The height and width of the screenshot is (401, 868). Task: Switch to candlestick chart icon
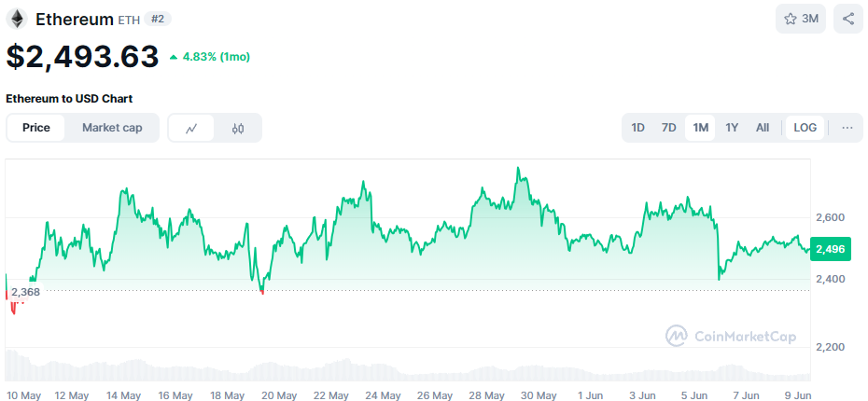pos(238,128)
